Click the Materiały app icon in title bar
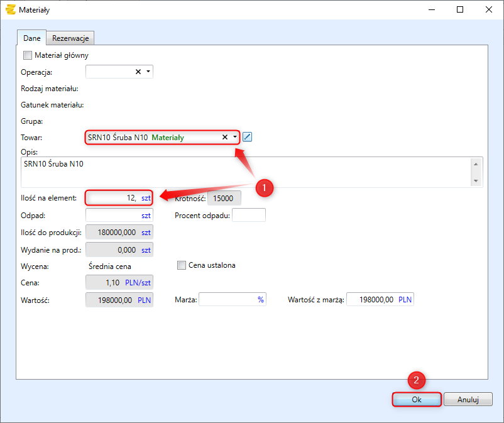504x423 pixels. (10, 10)
